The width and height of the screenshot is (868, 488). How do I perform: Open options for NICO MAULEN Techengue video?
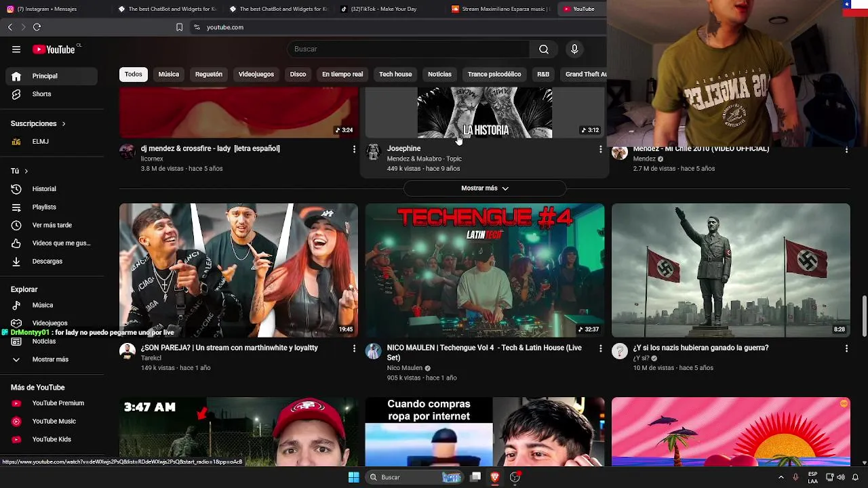(600, 348)
